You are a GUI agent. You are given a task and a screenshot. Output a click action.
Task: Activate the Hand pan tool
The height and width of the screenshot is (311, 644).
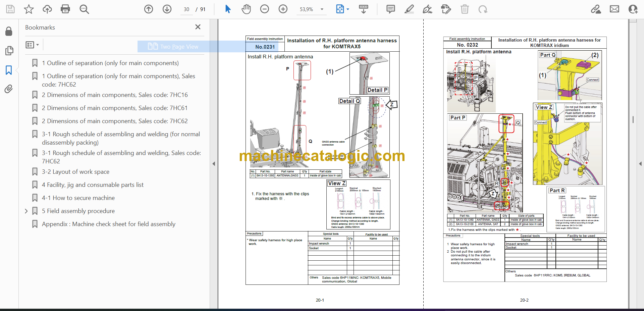coord(246,9)
